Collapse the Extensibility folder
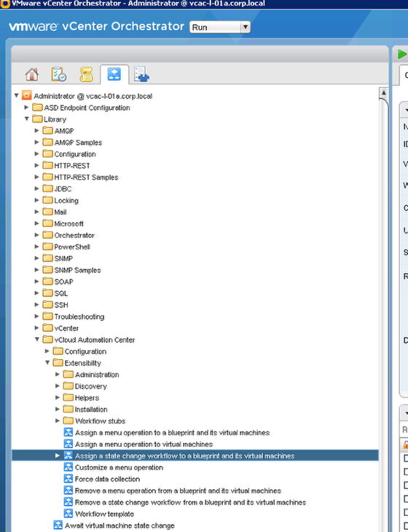 tap(47, 362)
